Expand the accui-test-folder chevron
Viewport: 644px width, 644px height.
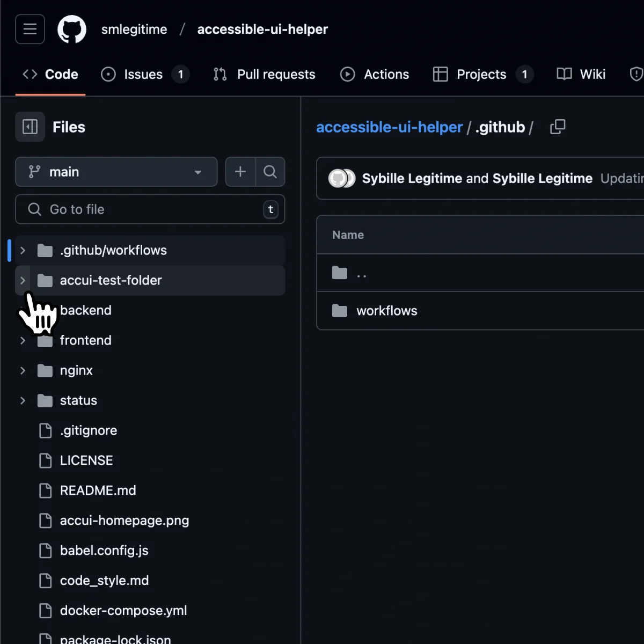(x=23, y=280)
